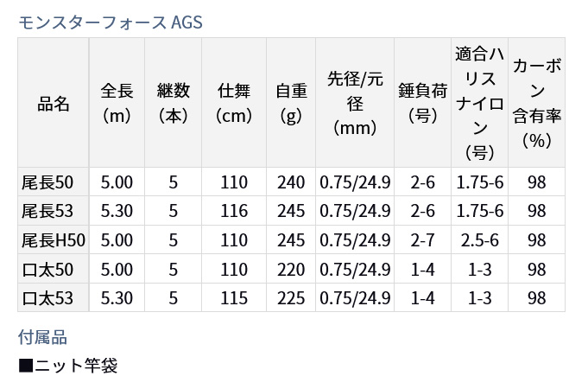Select the 品名 column header
The image size is (588, 389).
[x=54, y=103]
